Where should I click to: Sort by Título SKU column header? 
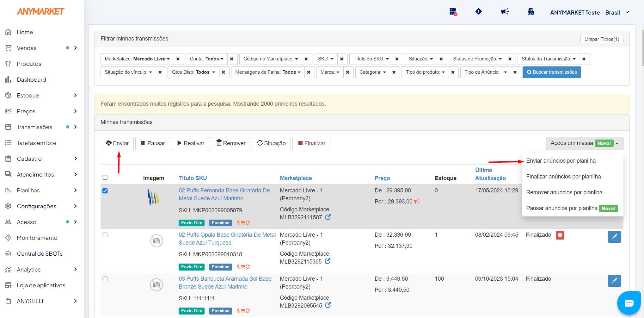(x=193, y=178)
